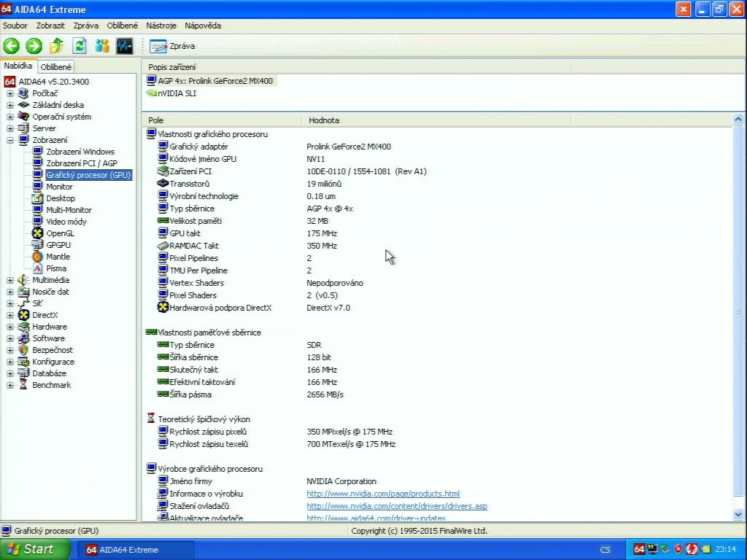
Task: Click the Monitor tree item icon
Action: (37, 187)
